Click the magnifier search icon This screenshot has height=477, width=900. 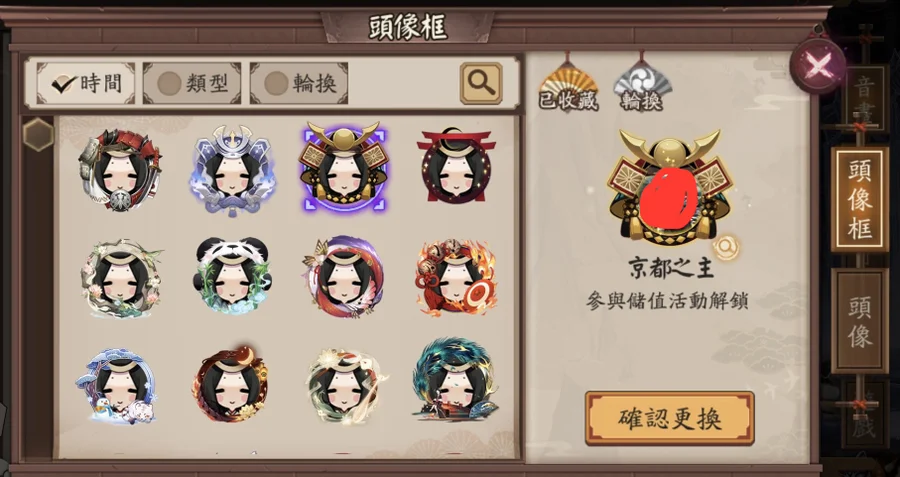pyautogui.click(x=481, y=84)
